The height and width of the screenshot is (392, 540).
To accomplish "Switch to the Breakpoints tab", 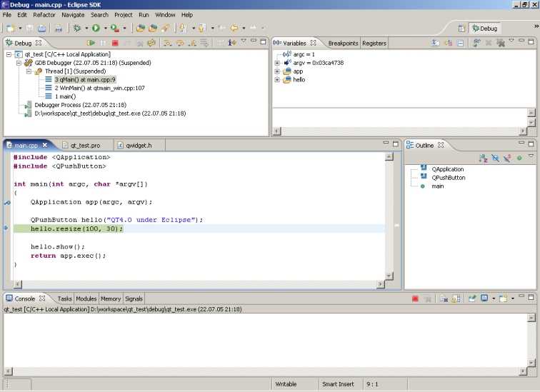I will point(343,43).
